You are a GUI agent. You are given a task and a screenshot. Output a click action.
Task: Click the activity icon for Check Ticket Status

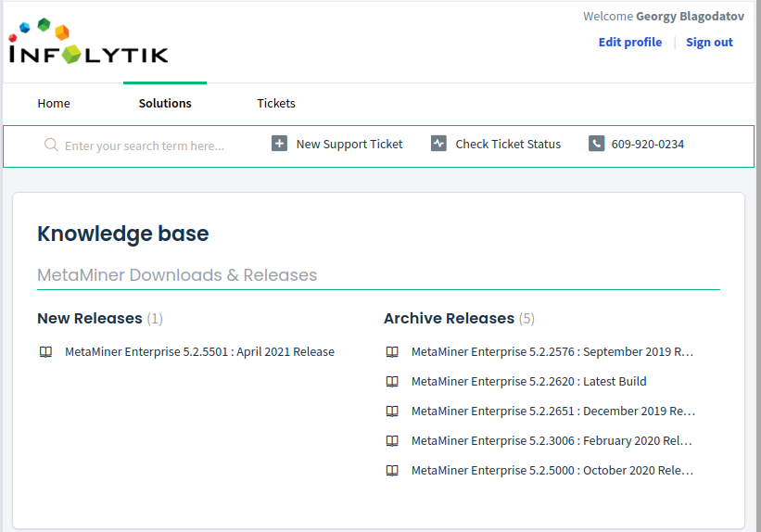point(438,144)
